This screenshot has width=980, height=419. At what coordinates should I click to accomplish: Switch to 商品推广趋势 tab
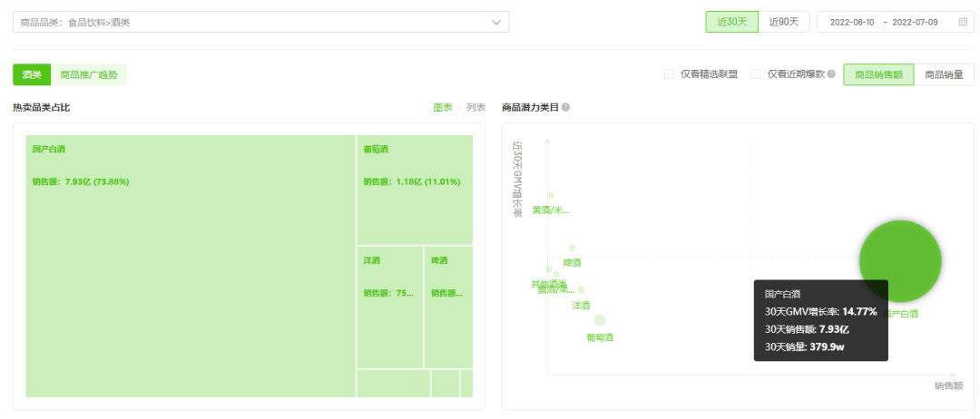click(x=89, y=75)
